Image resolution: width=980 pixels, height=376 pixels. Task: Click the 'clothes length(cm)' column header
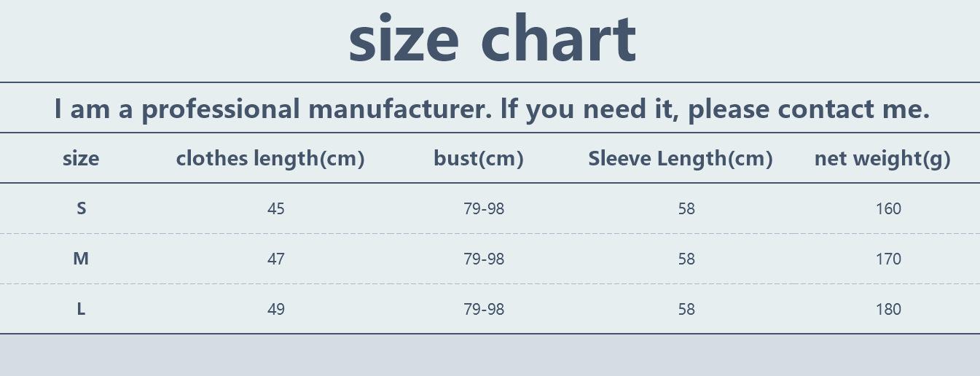click(270, 158)
